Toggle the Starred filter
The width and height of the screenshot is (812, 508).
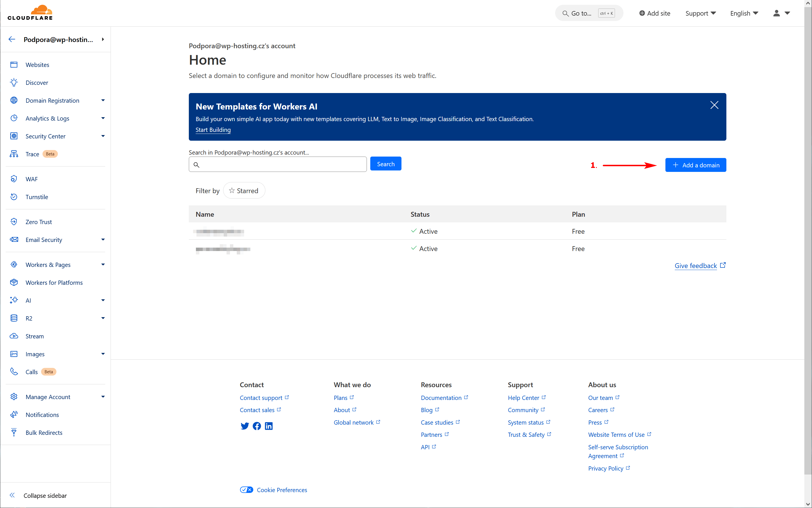(244, 191)
